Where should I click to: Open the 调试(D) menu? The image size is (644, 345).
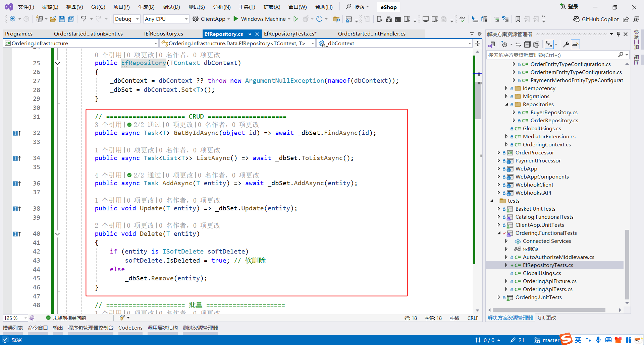click(x=171, y=7)
